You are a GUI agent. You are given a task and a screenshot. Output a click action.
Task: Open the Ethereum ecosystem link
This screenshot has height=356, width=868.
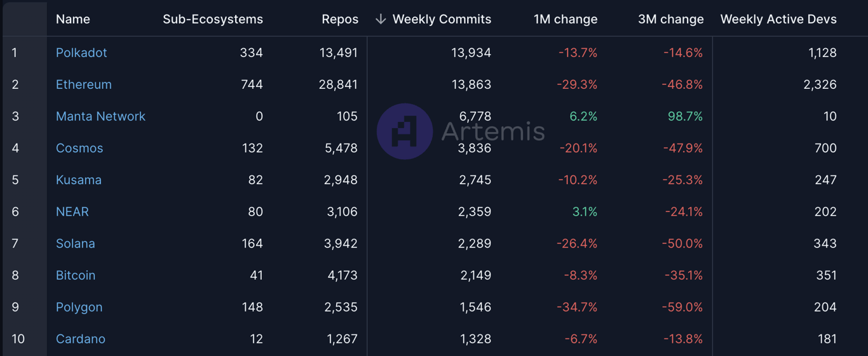[84, 84]
